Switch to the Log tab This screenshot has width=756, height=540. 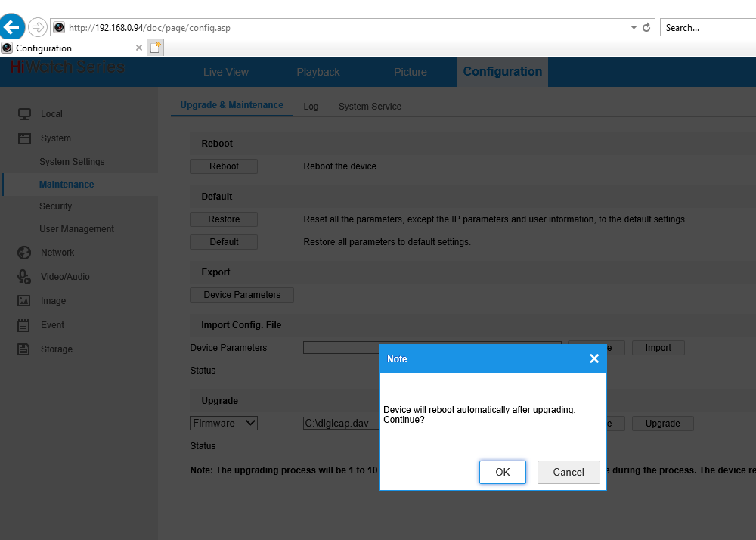pos(311,107)
